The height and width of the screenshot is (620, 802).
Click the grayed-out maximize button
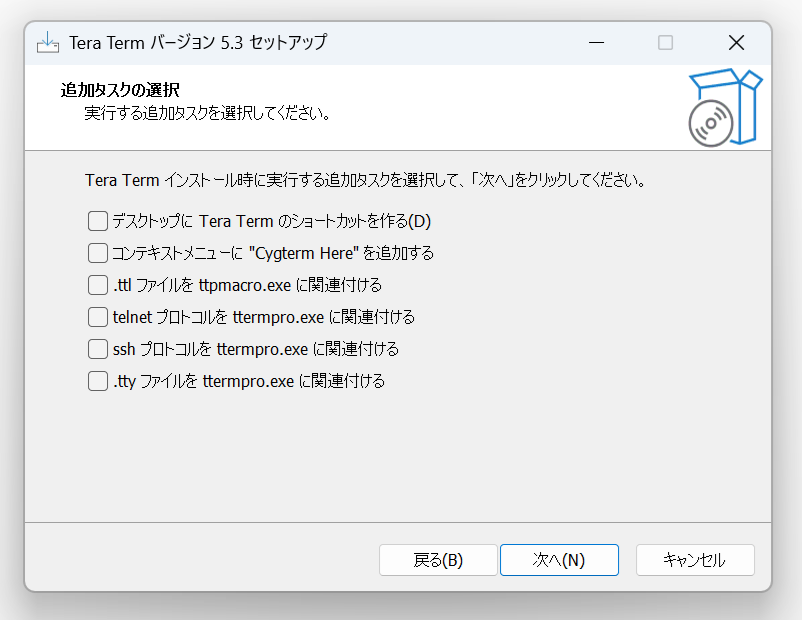tap(665, 42)
